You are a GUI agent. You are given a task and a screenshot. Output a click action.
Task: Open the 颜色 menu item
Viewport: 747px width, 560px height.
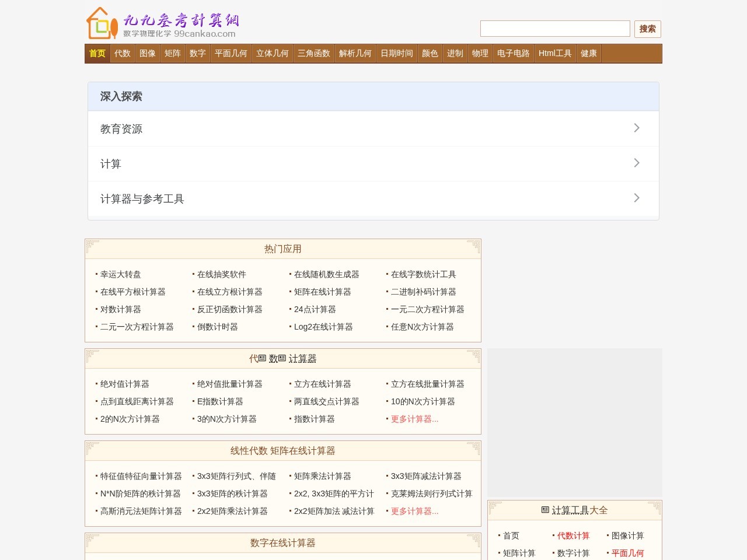pyautogui.click(x=430, y=53)
